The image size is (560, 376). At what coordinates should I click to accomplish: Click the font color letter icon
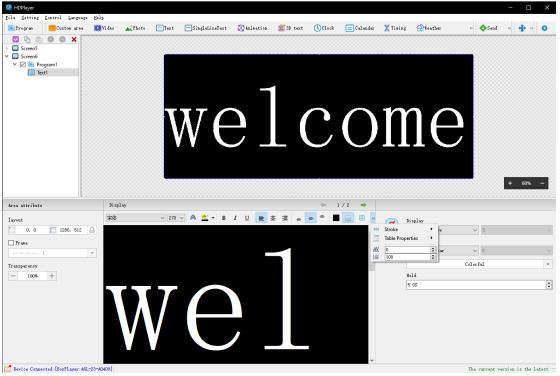(x=193, y=217)
